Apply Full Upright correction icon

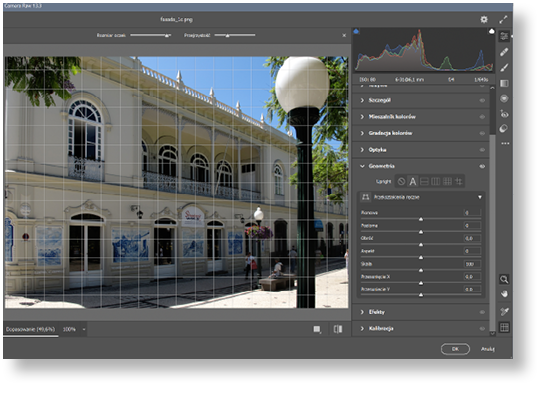click(447, 181)
